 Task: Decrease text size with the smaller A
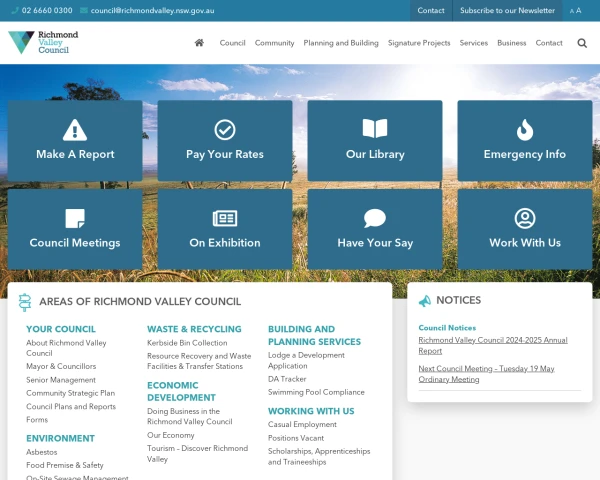coord(572,11)
